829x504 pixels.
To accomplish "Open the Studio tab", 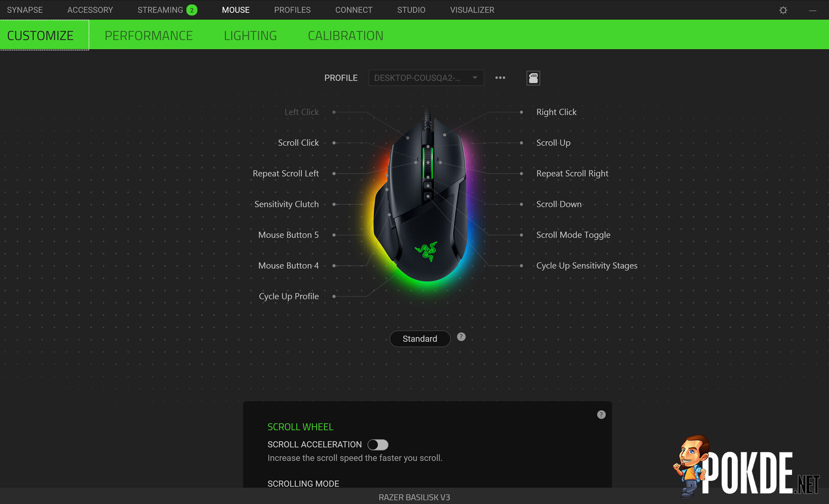I will tap(411, 10).
